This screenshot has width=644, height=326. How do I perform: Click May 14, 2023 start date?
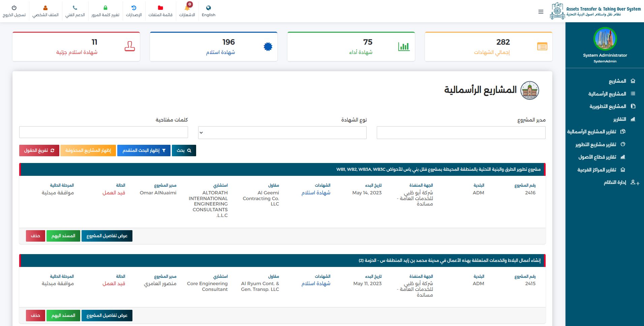point(367,193)
